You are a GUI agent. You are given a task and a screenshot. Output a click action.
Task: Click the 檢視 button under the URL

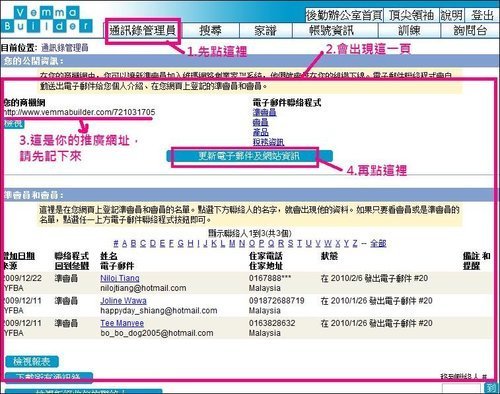coord(14,124)
